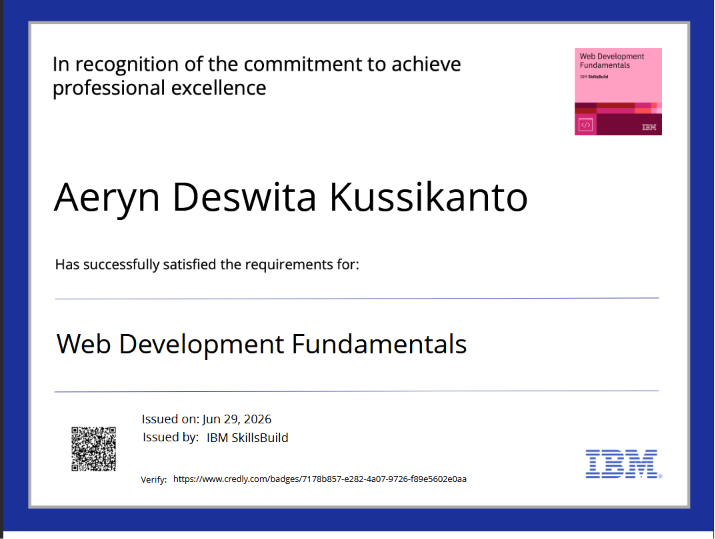Image resolution: width=715 pixels, height=539 pixels.
Task: Click the 'In recognition of the commitment' heading
Action: tap(257, 76)
